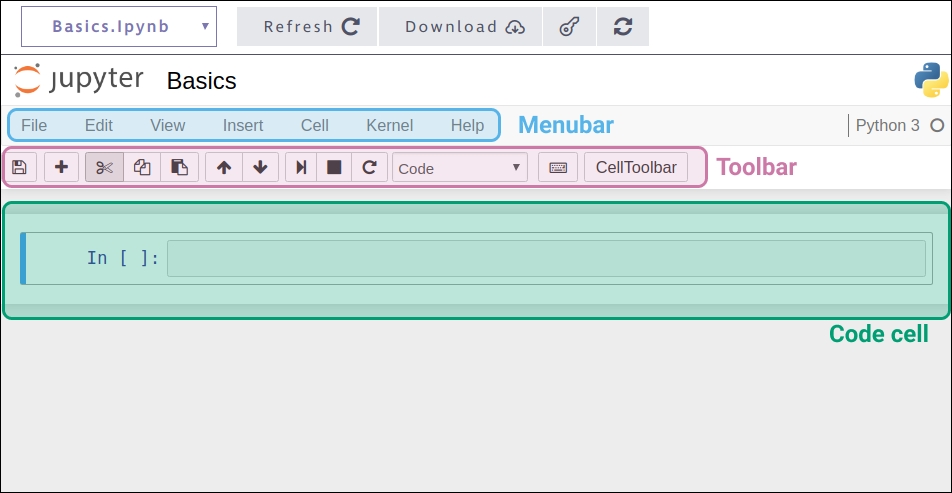Click the save notebook floppy disk icon
Viewport: 952px width, 493px height.
point(19,167)
